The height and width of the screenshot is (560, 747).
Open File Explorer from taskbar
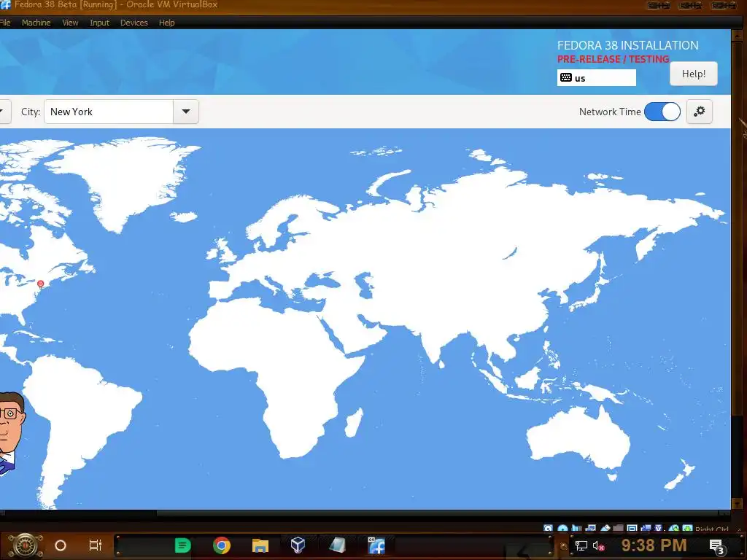point(260,545)
